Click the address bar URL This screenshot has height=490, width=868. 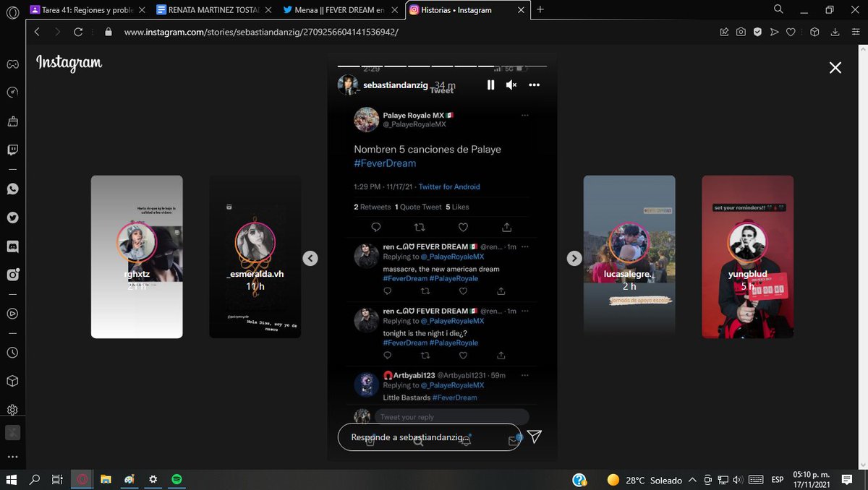[261, 33]
